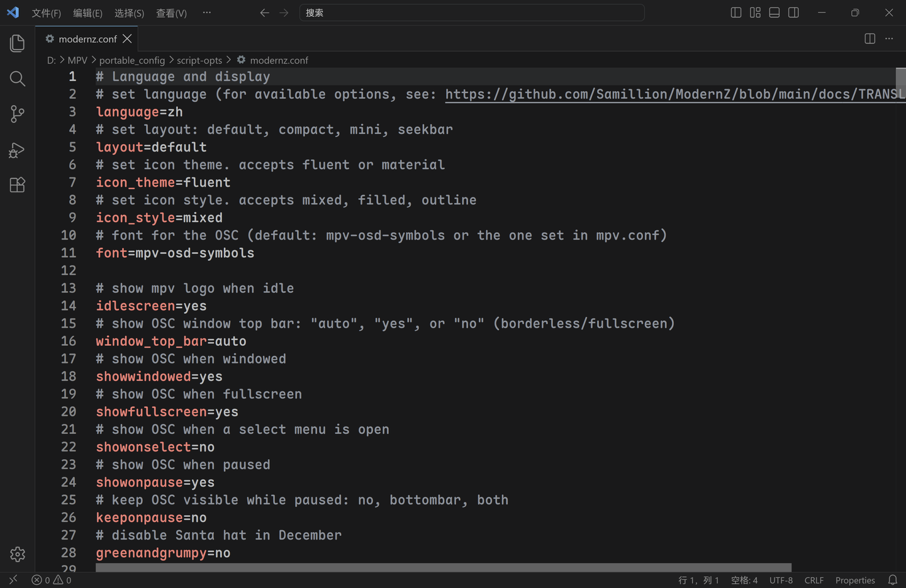Click the VS Code logo icon
The width and height of the screenshot is (906, 588).
pos(13,13)
